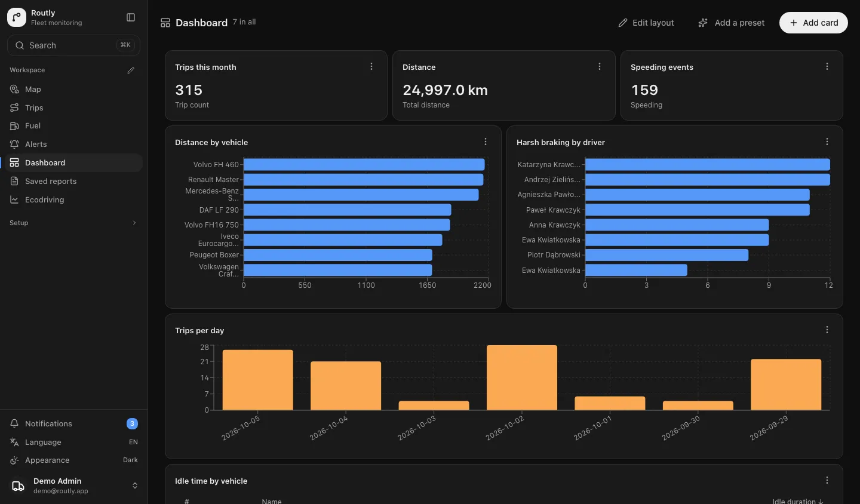Open Idle time by vehicle menu
Viewport: 860px width, 504px height.
(827, 480)
